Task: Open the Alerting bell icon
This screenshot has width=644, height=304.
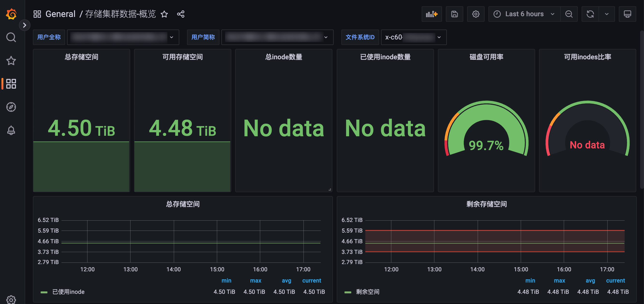Action: [x=11, y=130]
